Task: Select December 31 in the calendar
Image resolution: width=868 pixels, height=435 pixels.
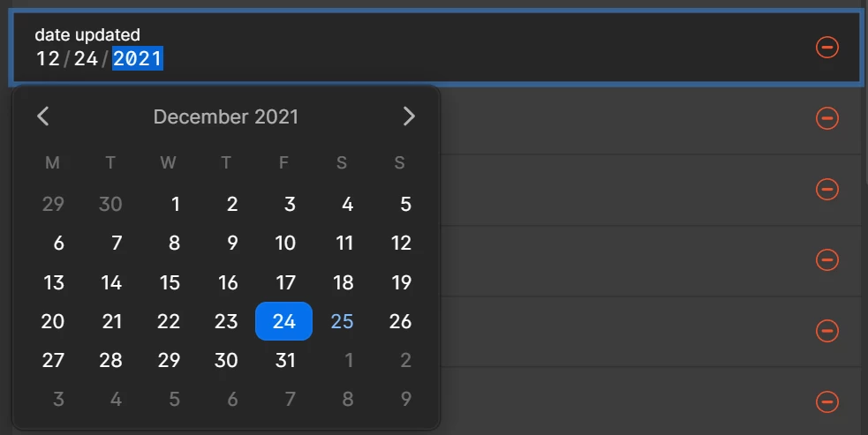Action: pos(284,360)
